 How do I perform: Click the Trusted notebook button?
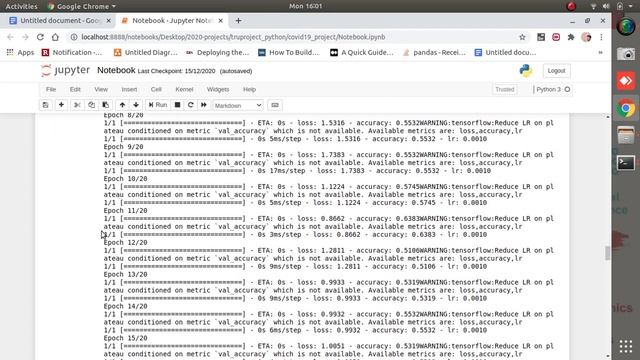[505, 89]
